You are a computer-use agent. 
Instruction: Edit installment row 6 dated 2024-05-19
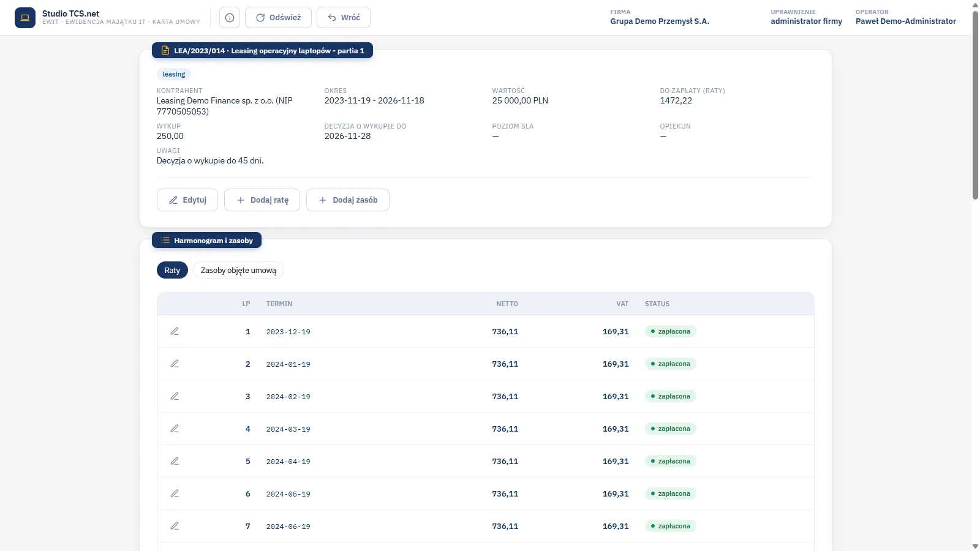(175, 493)
